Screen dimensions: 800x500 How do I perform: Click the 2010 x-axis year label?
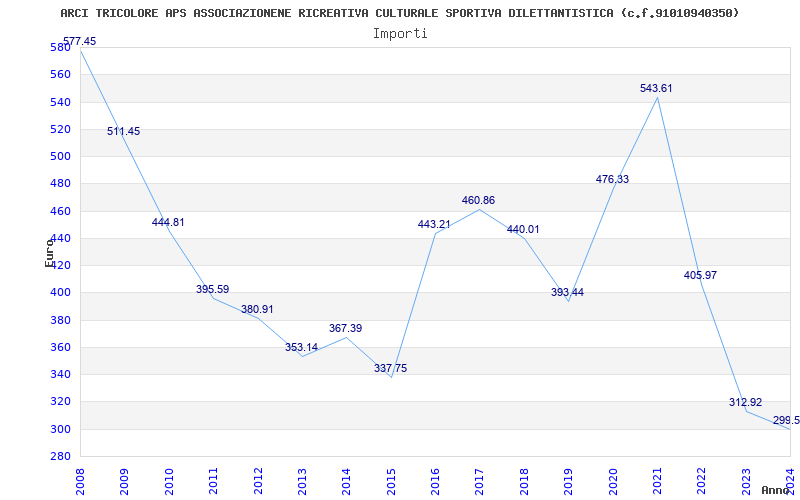pos(168,481)
